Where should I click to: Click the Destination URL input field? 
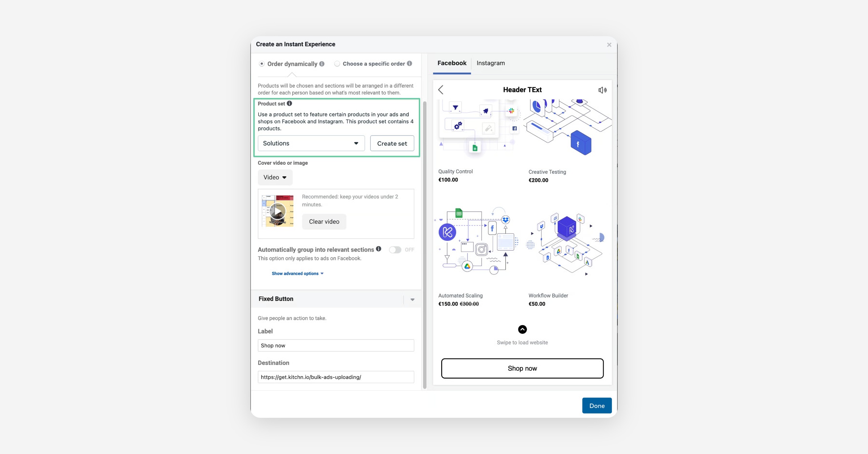pyautogui.click(x=336, y=377)
